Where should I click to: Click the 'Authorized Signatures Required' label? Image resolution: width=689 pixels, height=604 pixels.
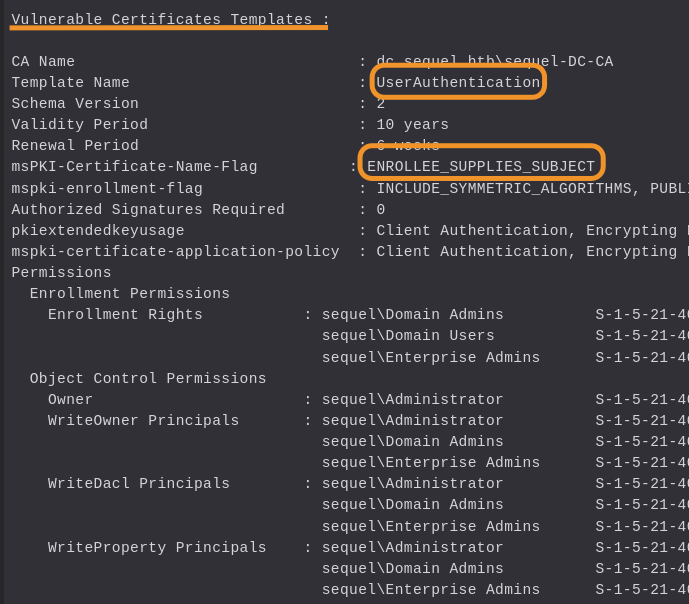click(x=148, y=209)
